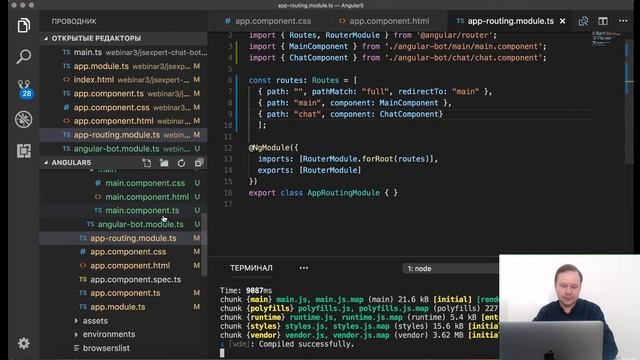
Task: Open Source Control with the 28 badge
Action: coord(24,89)
